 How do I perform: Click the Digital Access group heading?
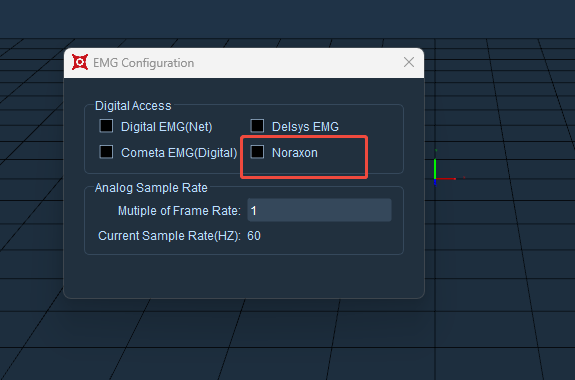click(133, 106)
